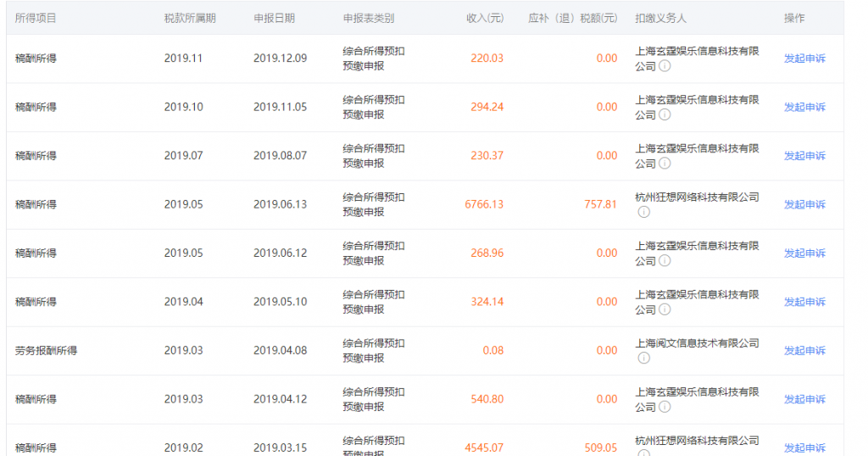Select the income value 230.37
This screenshot has height=456, width=868.
pos(487,155)
